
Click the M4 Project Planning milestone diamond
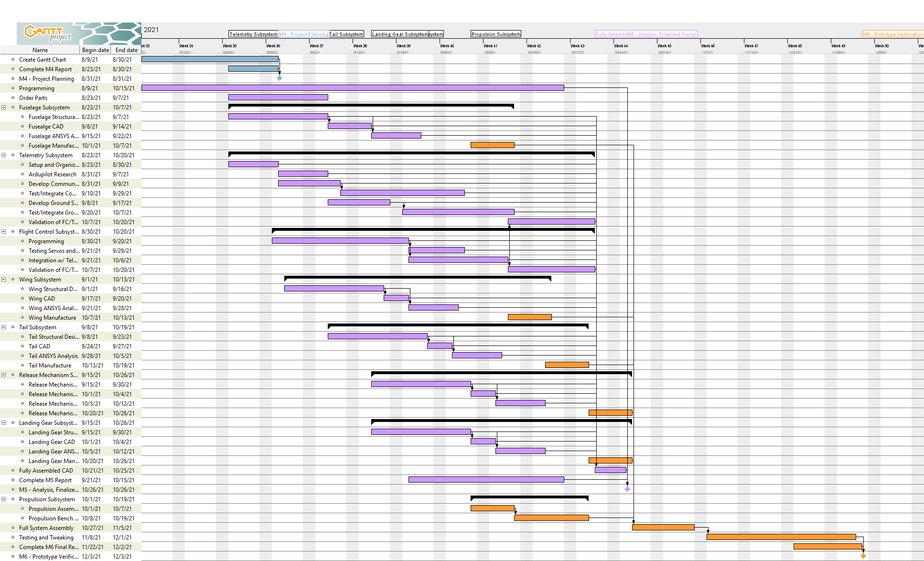(x=279, y=78)
